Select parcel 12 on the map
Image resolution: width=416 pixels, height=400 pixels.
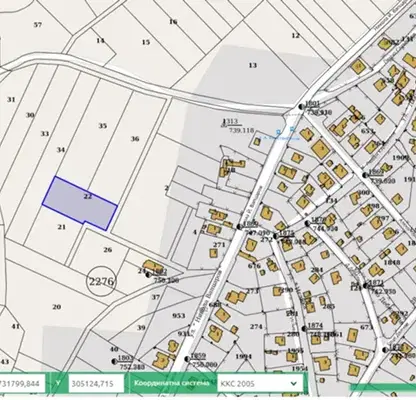(x=295, y=35)
